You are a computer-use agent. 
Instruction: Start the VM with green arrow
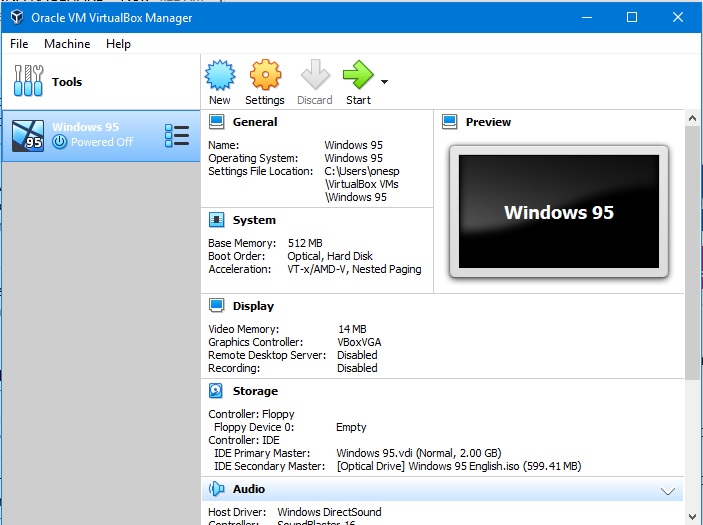point(358,74)
